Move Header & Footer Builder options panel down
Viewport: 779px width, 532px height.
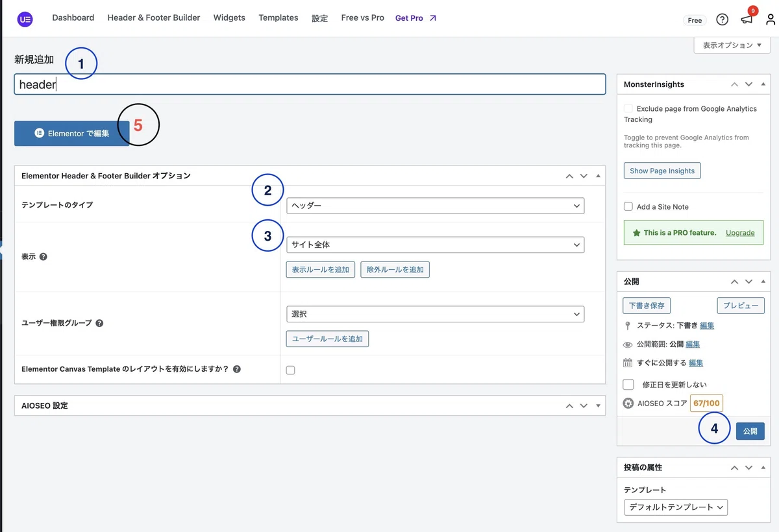tap(584, 176)
